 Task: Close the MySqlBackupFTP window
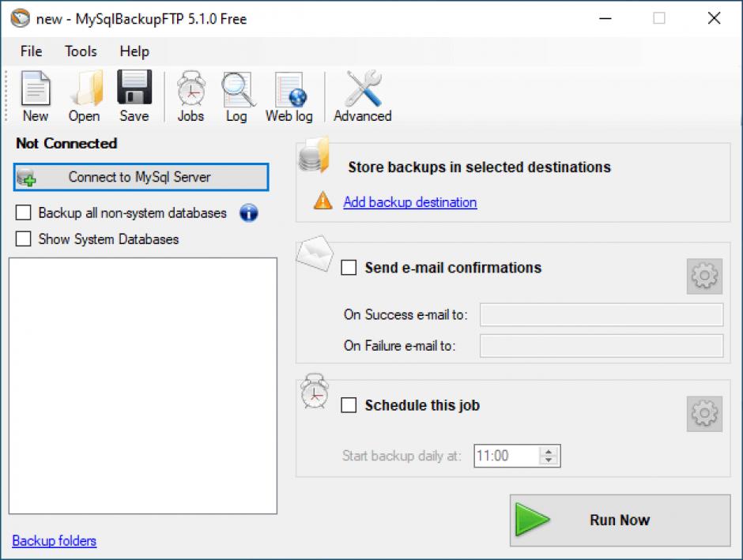coord(714,18)
